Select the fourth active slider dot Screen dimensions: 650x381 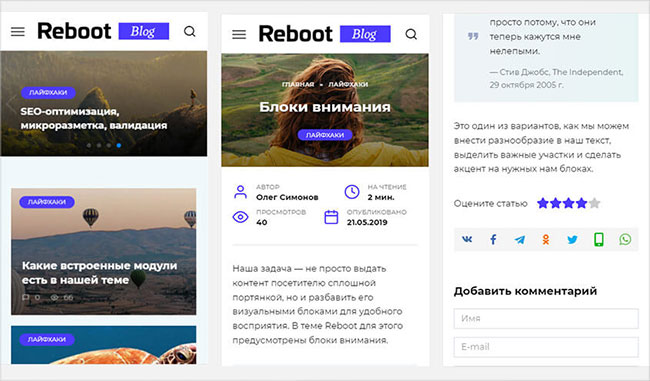tap(119, 146)
